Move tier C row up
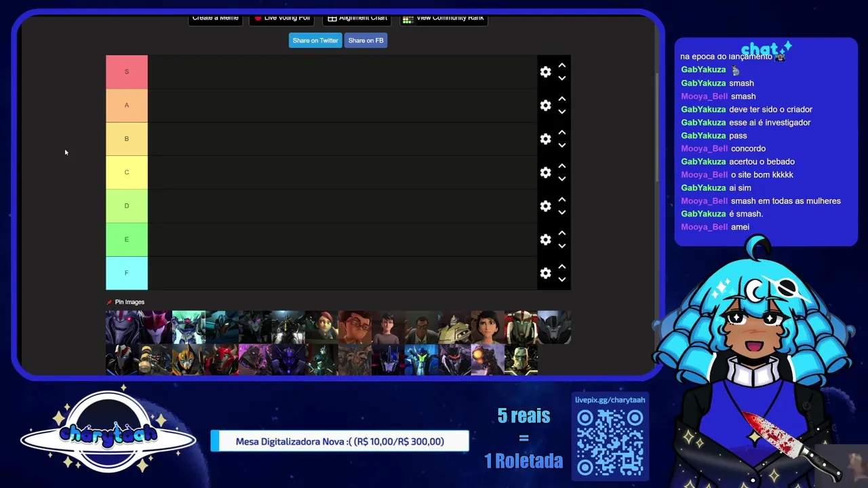This screenshot has width=868, height=488. pos(561,166)
